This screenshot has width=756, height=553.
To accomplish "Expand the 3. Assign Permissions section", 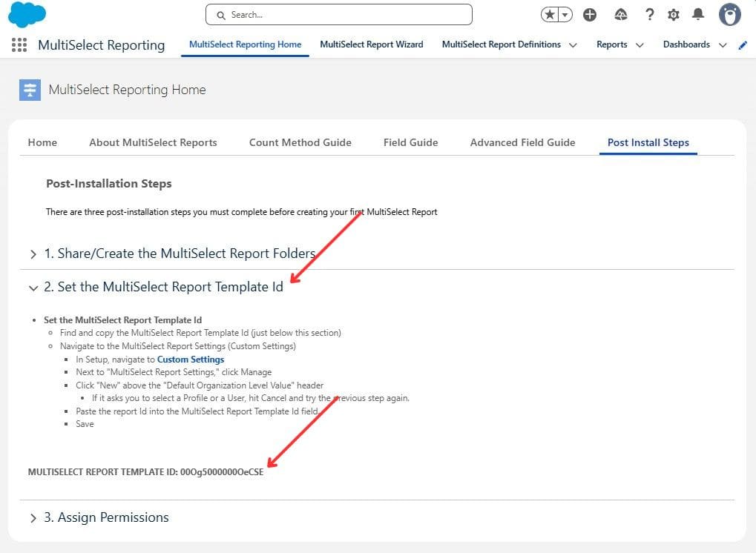I will point(33,517).
